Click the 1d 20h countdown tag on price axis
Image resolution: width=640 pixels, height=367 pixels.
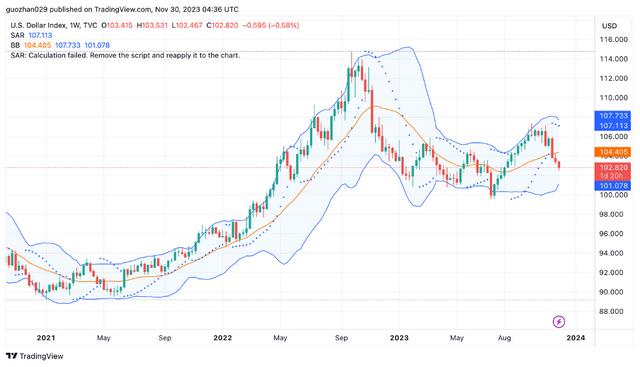click(x=613, y=176)
